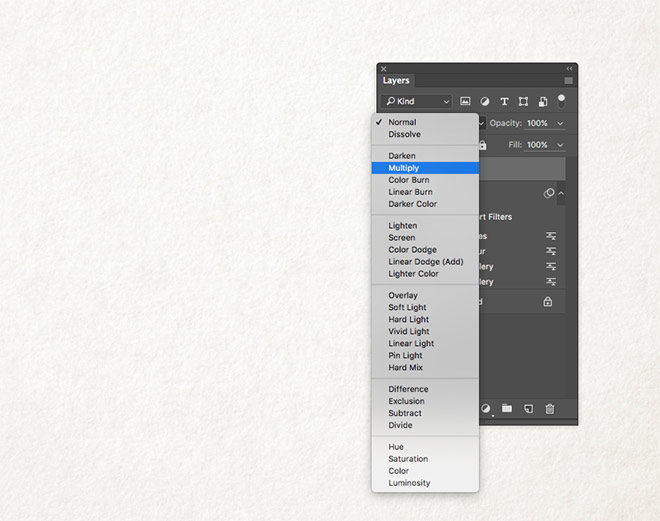Screen dimensions: 660x521
Task: Select Overlay from the blend mode list
Action: (403, 296)
